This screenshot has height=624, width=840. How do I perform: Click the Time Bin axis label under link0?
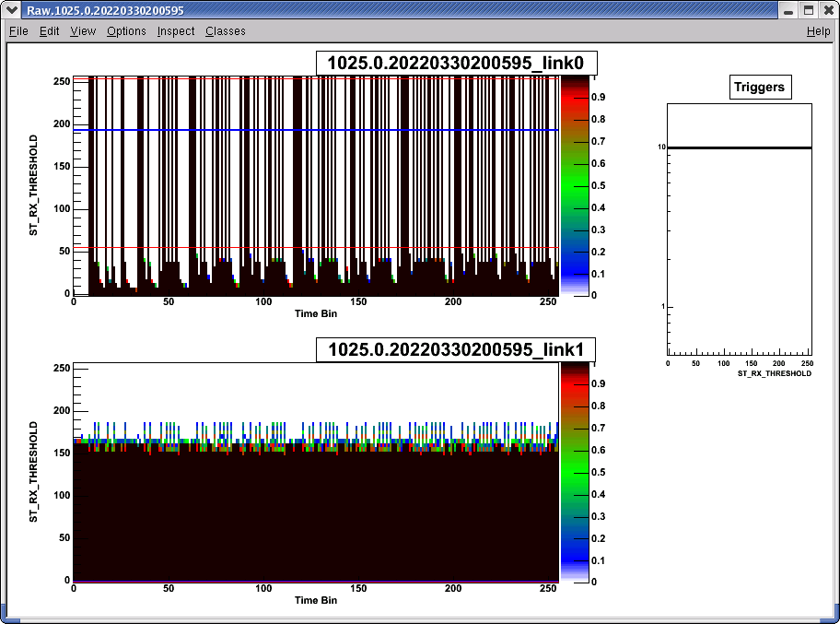[318, 313]
